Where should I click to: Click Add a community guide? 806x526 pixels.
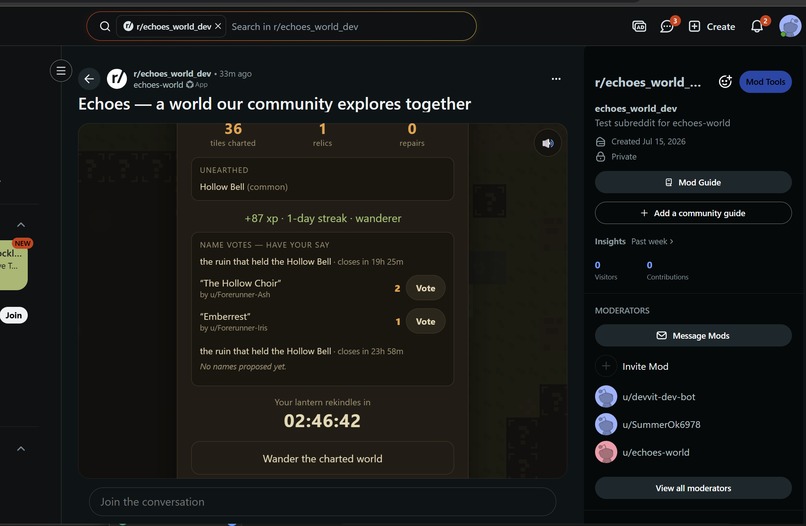693,213
